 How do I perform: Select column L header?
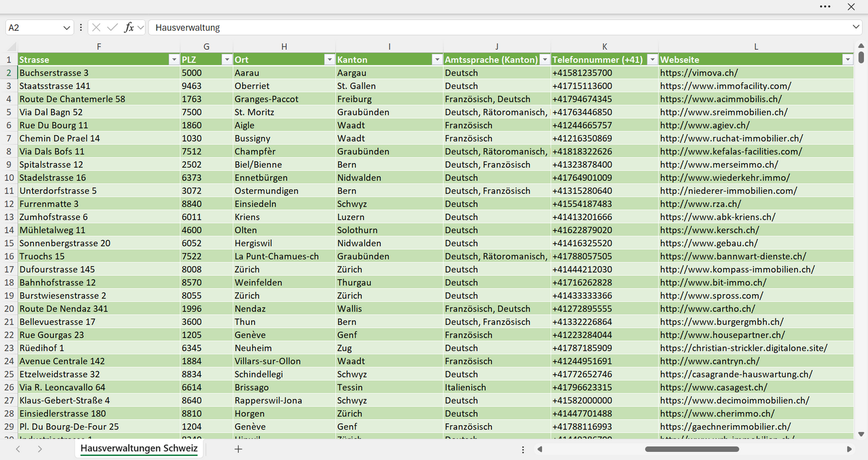(x=756, y=47)
